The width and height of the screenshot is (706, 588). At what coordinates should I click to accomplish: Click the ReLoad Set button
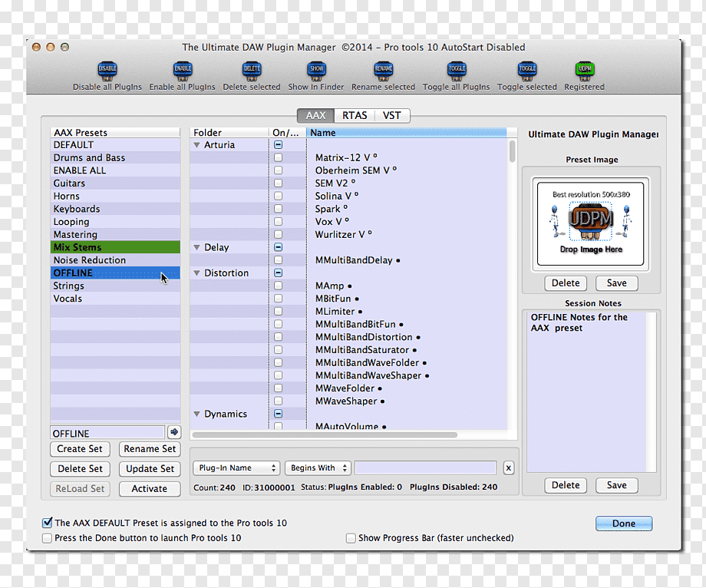[x=80, y=488]
